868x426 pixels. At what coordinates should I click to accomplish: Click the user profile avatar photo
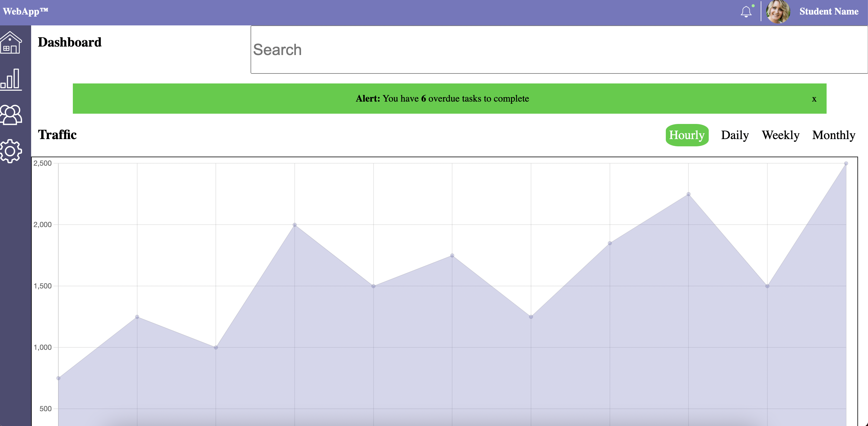pos(778,12)
